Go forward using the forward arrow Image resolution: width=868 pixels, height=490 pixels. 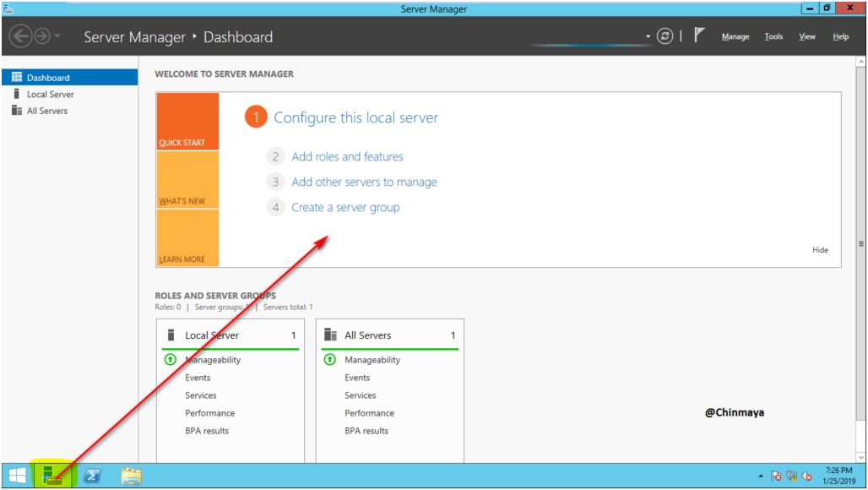pyautogui.click(x=42, y=36)
